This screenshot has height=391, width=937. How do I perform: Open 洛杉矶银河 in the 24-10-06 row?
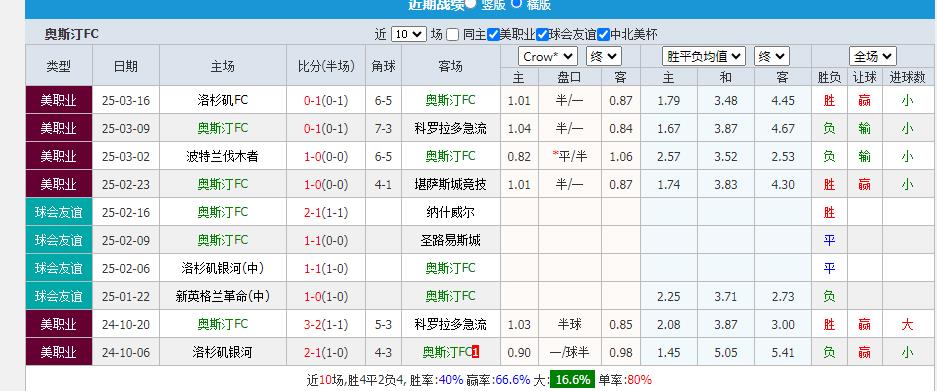click(x=222, y=353)
